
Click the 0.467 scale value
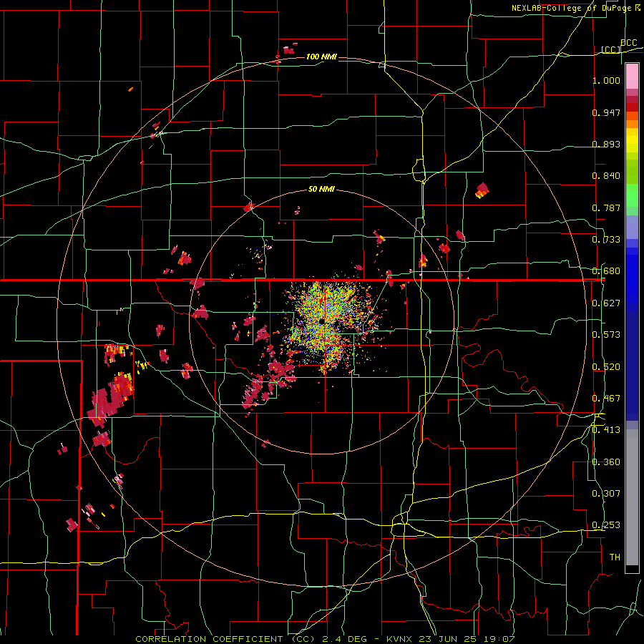[606, 399]
